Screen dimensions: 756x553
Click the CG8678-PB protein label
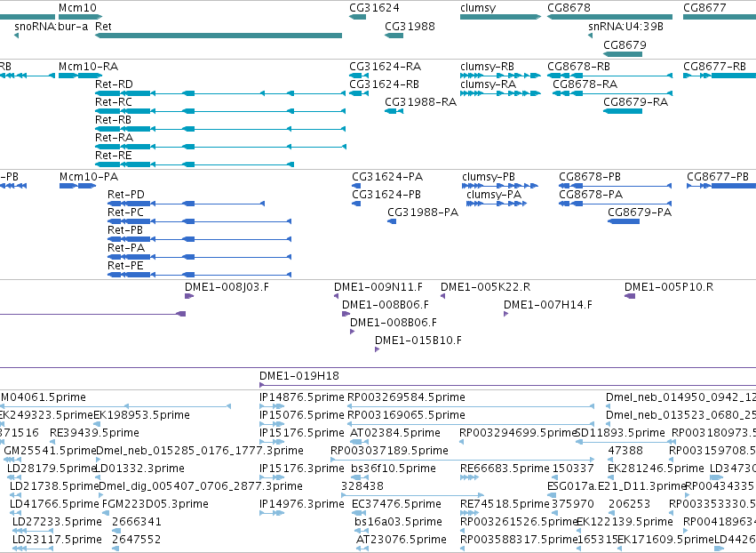point(590,177)
